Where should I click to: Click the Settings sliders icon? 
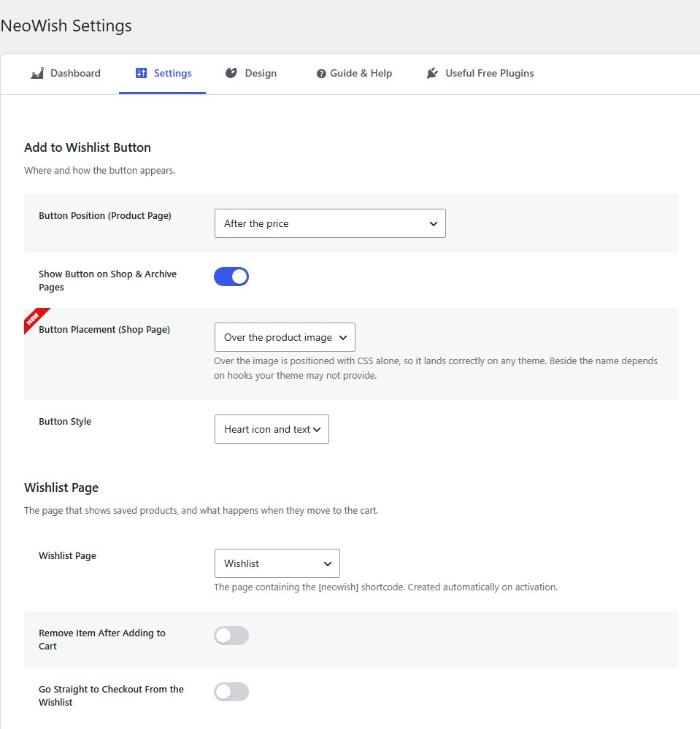[141, 73]
